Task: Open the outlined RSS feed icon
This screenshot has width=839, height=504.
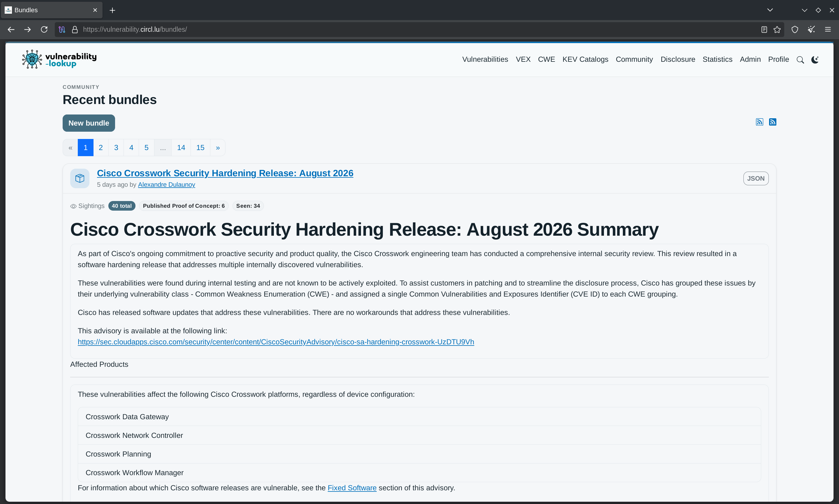Action: pyautogui.click(x=759, y=122)
